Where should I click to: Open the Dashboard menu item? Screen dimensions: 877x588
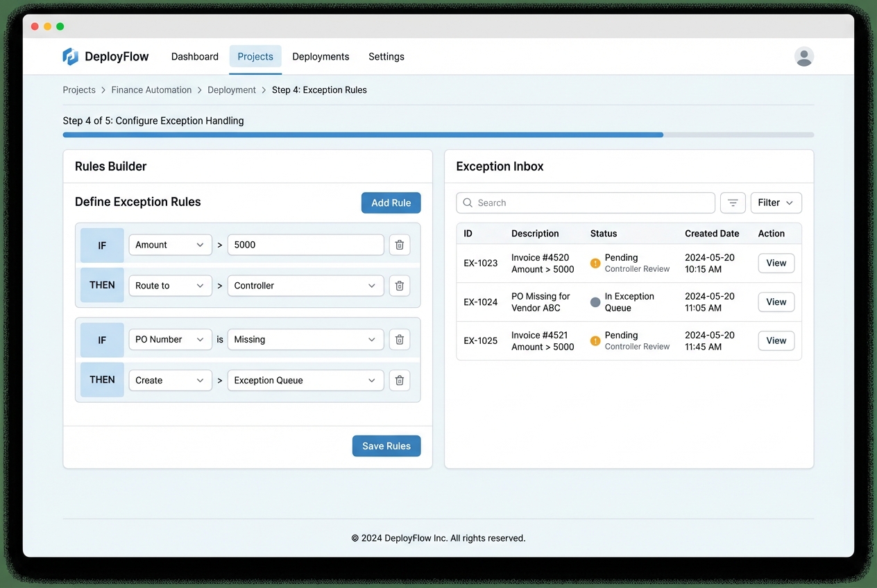point(194,56)
